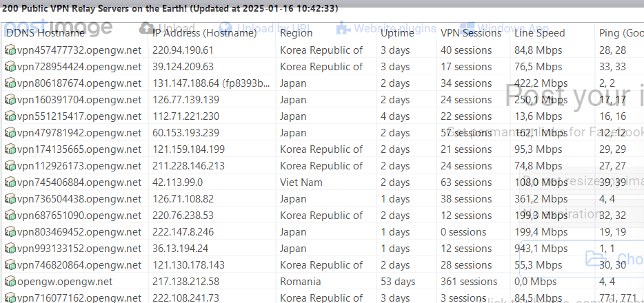Screen dimensions: 644x303
Task: Click the 0 sessions cell
Action: [463, 232]
